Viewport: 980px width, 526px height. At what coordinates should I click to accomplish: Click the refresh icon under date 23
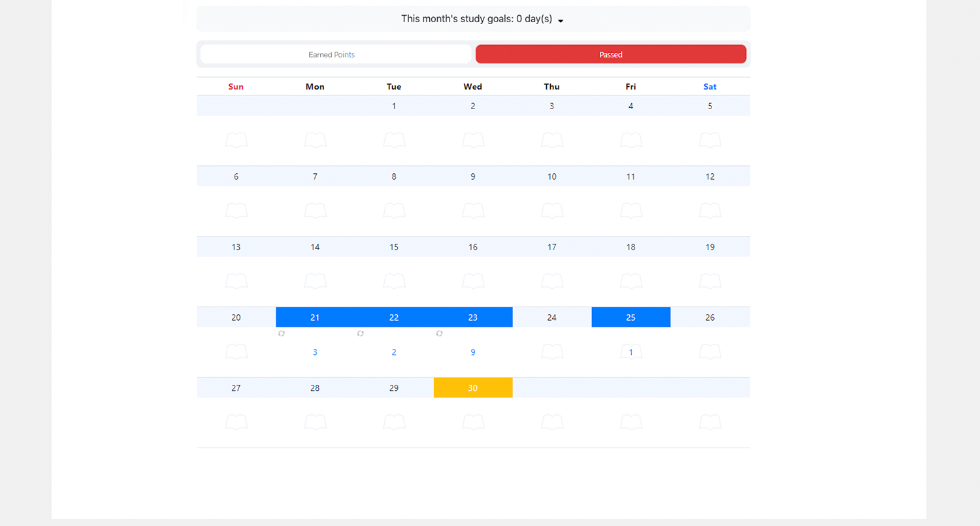tap(439, 333)
